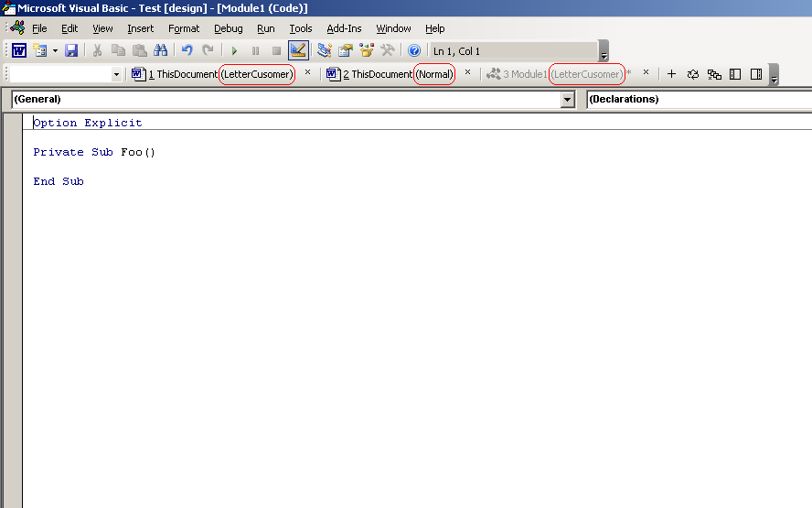Click Save icon in toolbar

click(x=71, y=50)
